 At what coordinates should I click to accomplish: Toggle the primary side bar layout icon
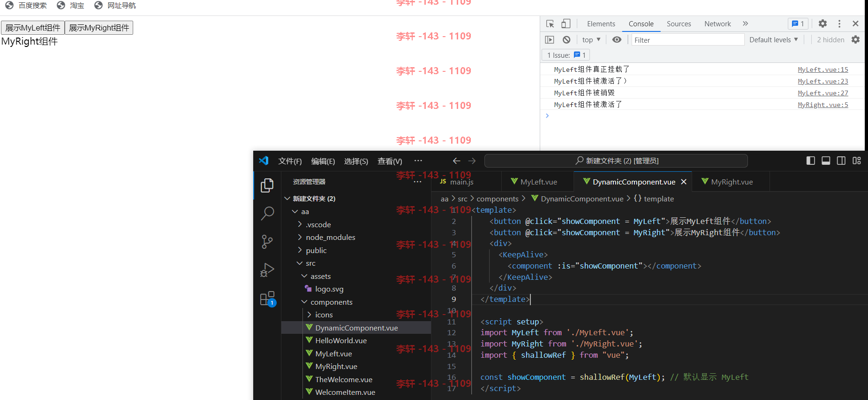(x=810, y=161)
